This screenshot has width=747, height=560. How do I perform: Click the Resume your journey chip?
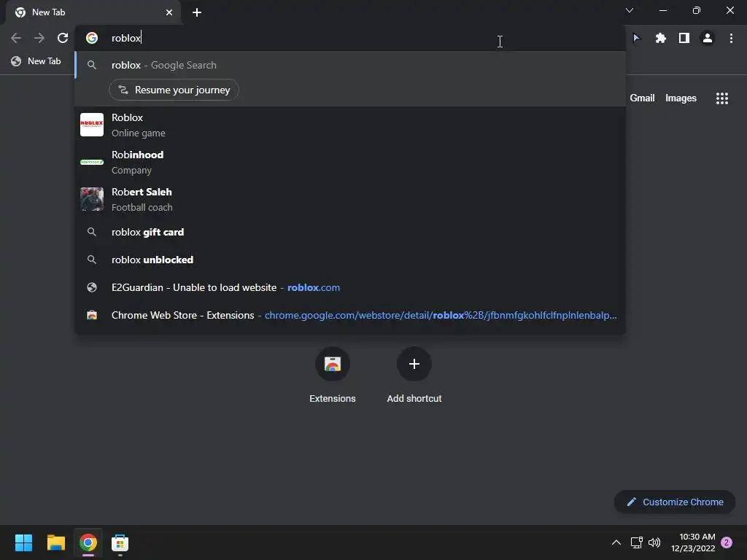point(174,90)
